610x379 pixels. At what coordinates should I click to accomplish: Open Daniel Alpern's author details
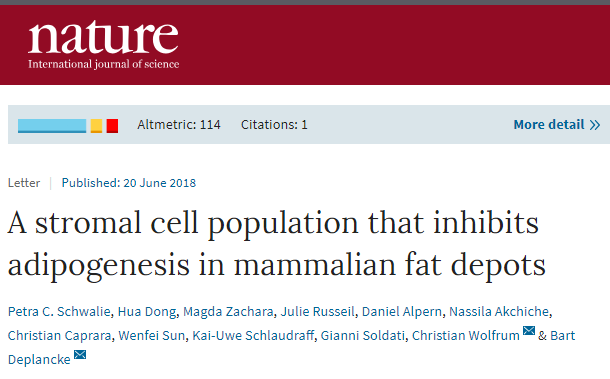(x=402, y=312)
